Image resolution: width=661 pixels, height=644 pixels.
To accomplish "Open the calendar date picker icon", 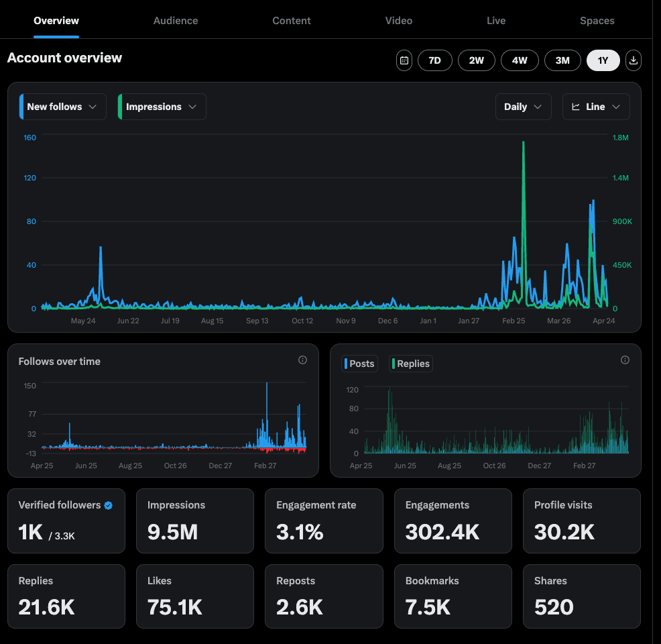I will [404, 60].
